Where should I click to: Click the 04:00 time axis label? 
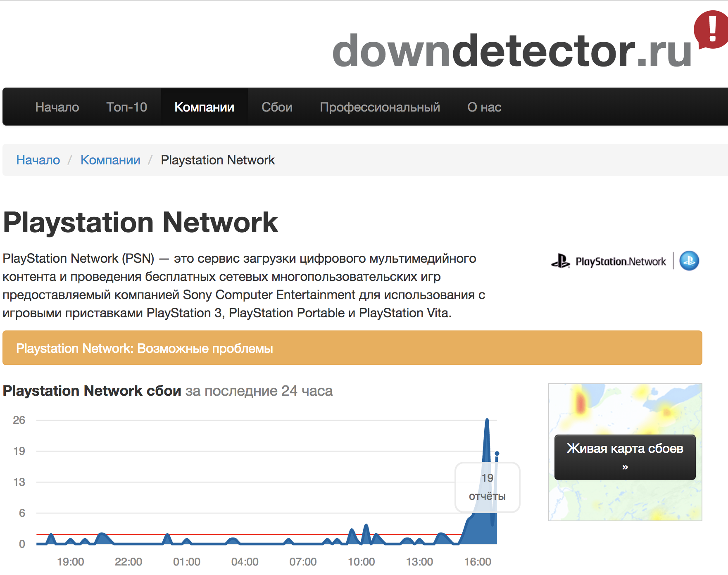tap(245, 562)
